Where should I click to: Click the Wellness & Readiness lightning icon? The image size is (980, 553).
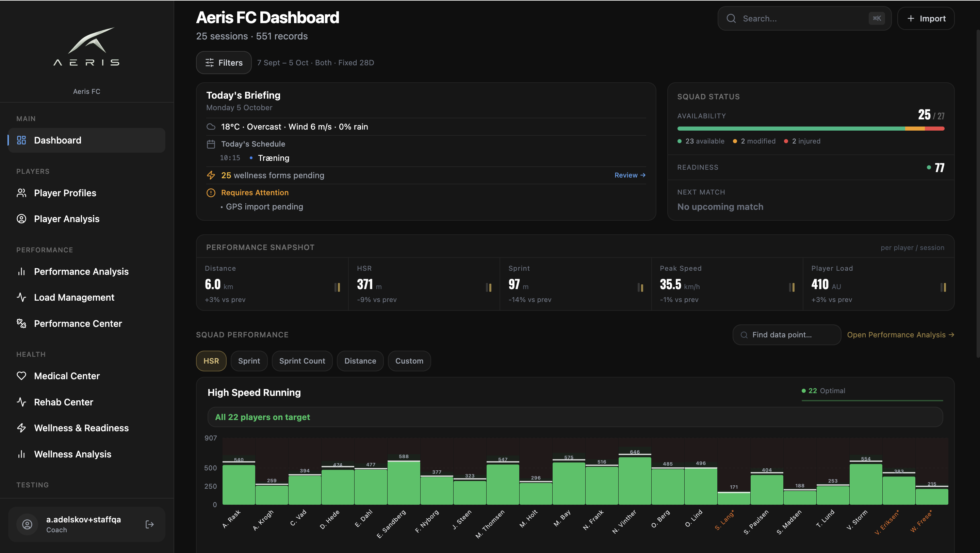click(21, 428)
